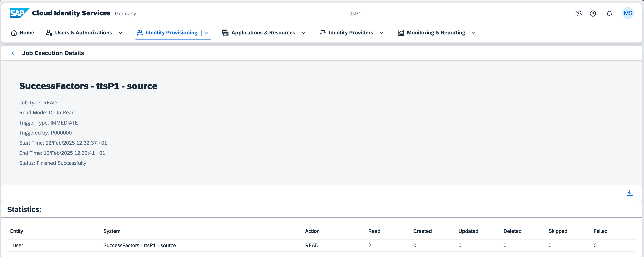Image resolution: width=644 pixels, height=257 pixels.
Task: Go back using the left chevron
Action: tap(13, 53)
